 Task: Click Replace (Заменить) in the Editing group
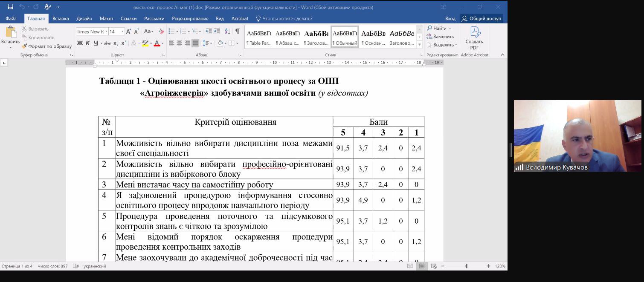click(x=441, y=37)
